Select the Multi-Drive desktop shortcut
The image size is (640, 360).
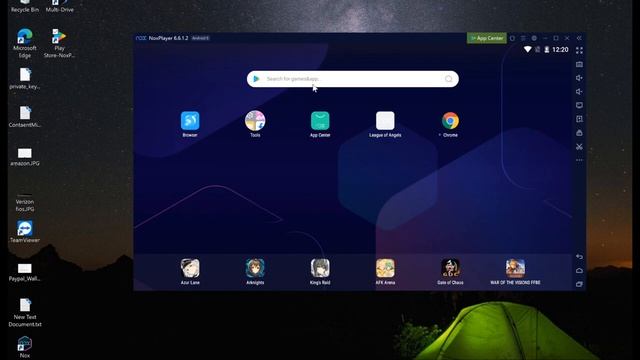tap(60, 6)
